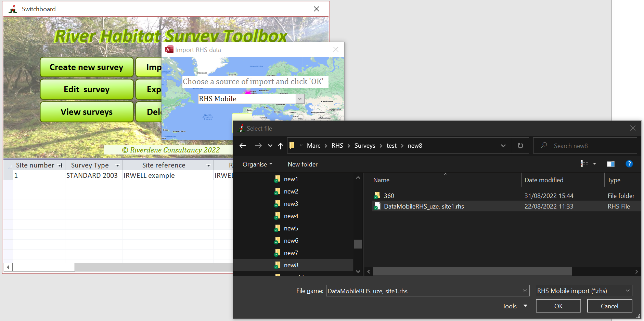
Task: Sort files by Type column
Action: click(x=614, y=180)
